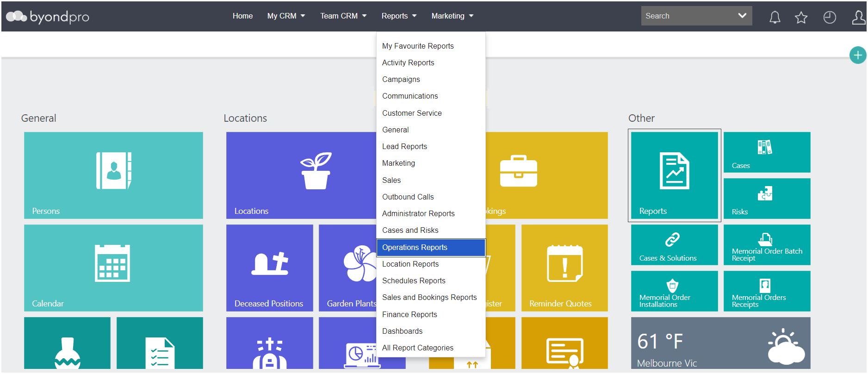Viewport: 868px width, 374px height.
Task: Expand the Team CRM dropdown
Action: [x=343, y=16]
